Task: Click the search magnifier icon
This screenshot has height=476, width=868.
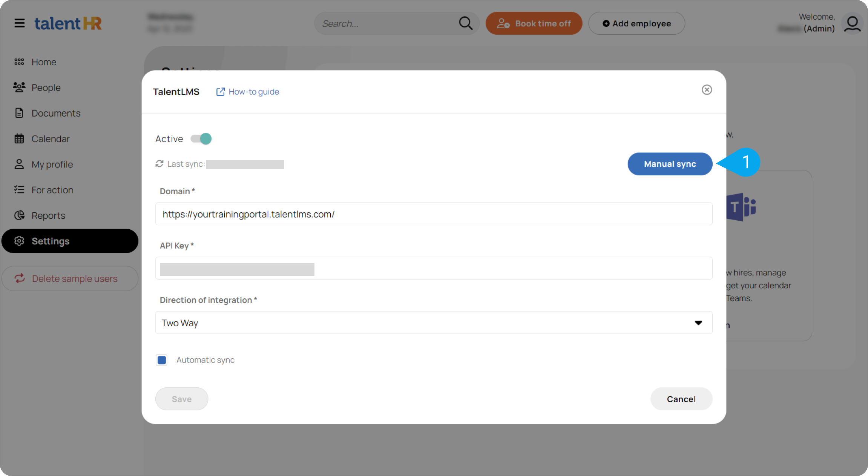Action: 465,23
